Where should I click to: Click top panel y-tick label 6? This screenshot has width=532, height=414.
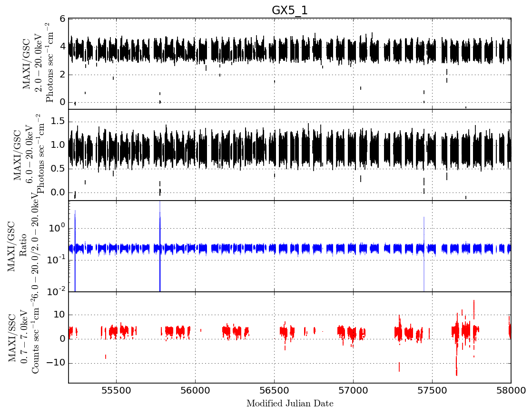62,19
